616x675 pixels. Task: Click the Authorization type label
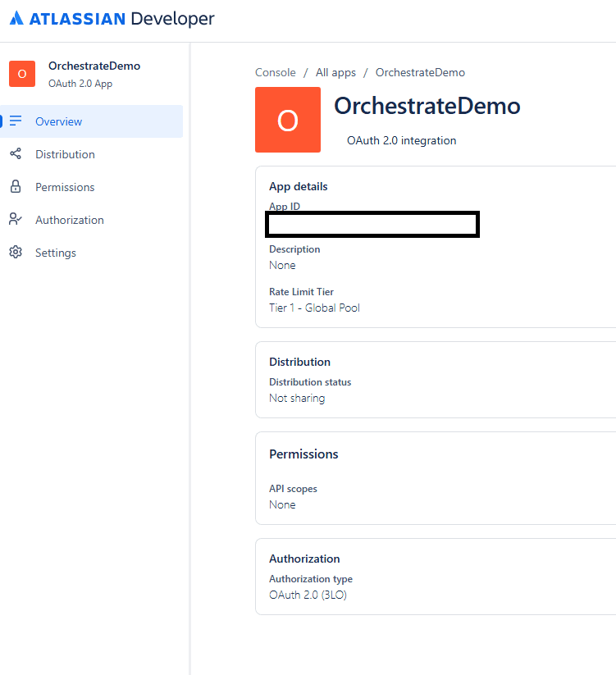(x=311, y=579)
